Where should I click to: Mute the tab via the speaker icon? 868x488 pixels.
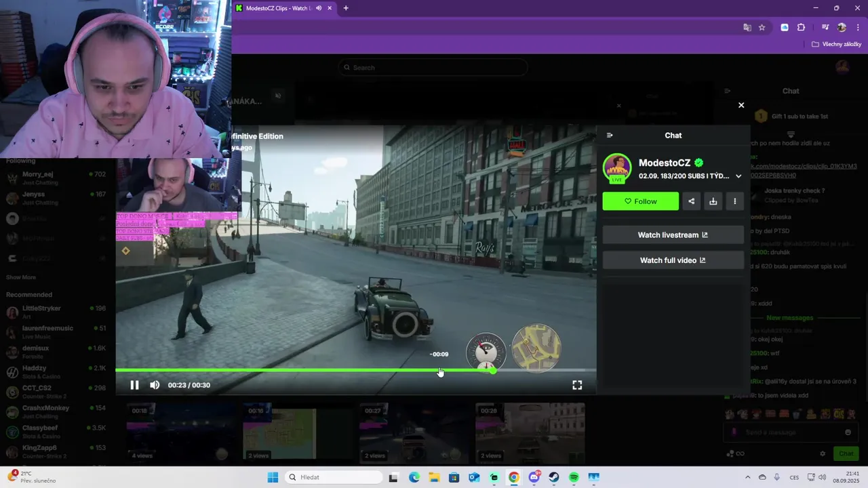click(x=319, y=8)
